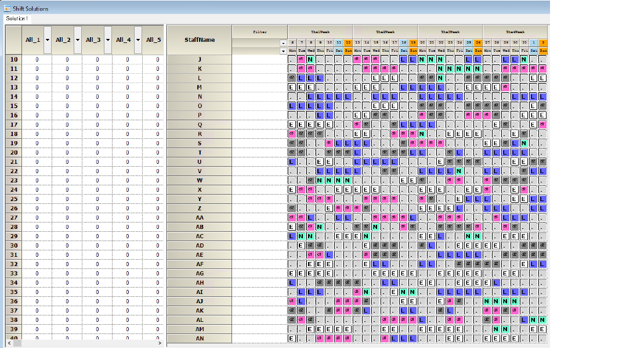Image resolution: width=644 pixels, height=348 pixels.
Task: Open the All_2 column dropdown
Action: (78, 40)
